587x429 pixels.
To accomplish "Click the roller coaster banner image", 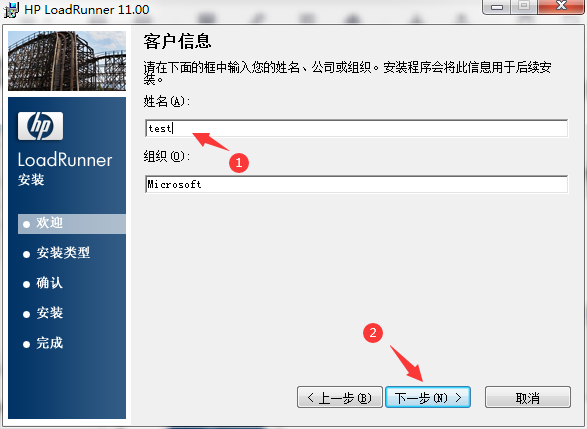I will click(x=67, y=61).
